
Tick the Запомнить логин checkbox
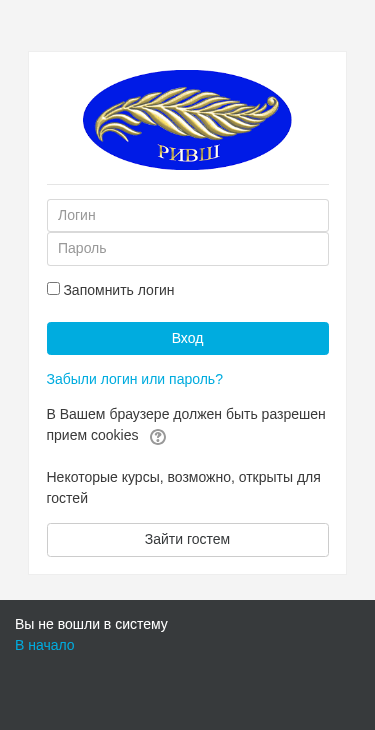pyautogui.click(x=54, y=289)
